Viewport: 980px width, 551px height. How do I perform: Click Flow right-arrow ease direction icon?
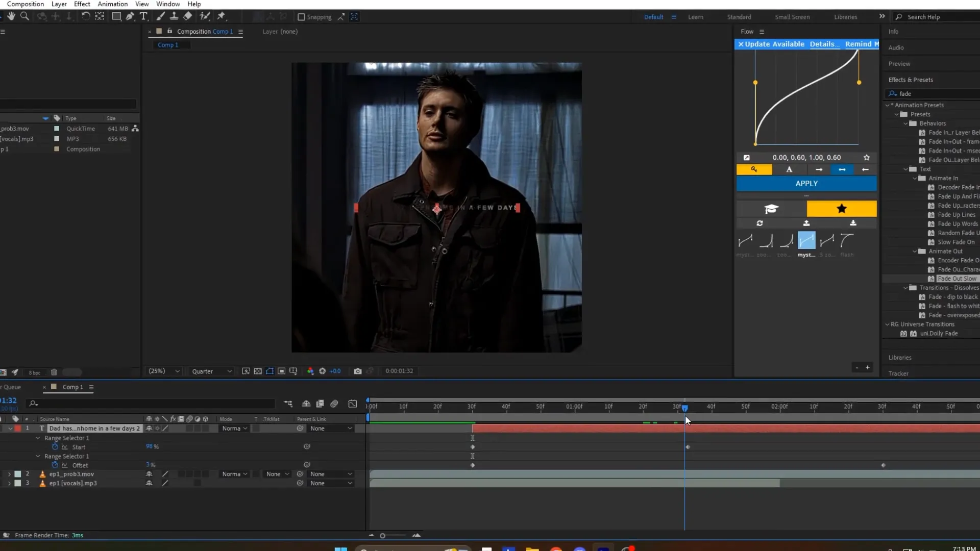(819, 169)
